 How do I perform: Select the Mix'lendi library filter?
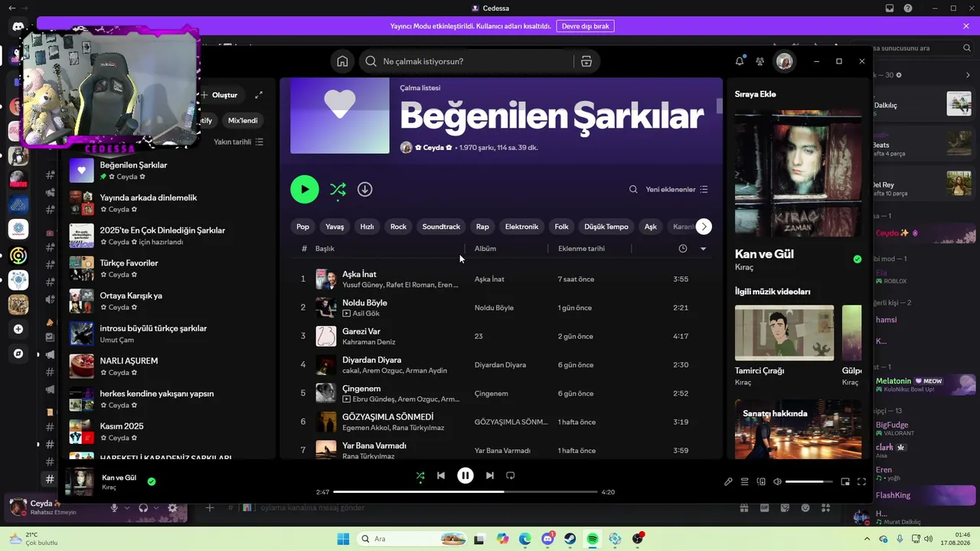243,120
